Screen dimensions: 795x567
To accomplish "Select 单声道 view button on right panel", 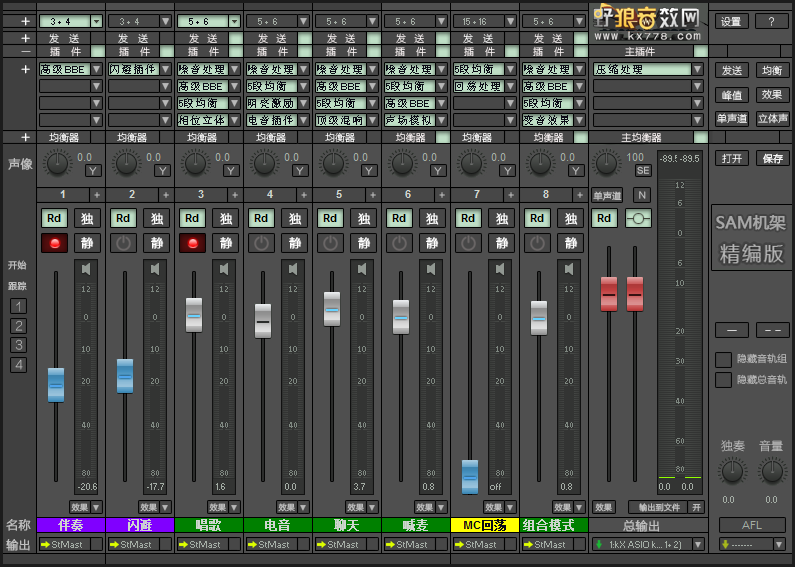I will (732, 119).
